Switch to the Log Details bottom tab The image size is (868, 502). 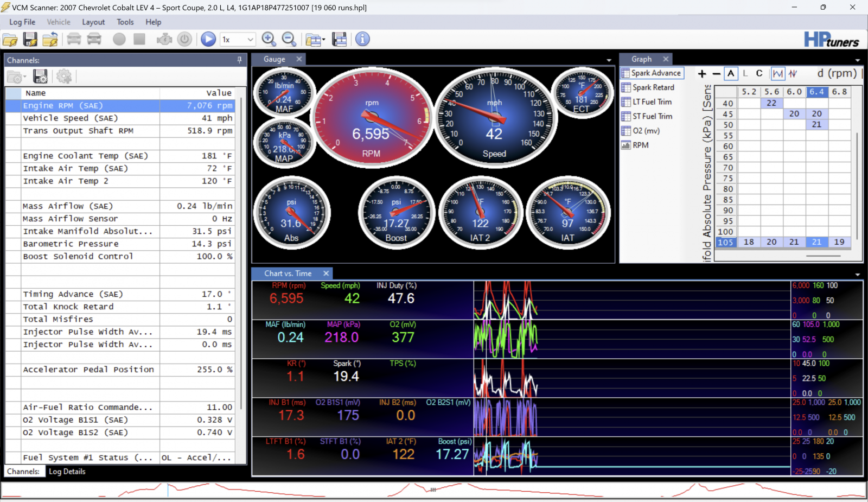(x=67, y=472)
